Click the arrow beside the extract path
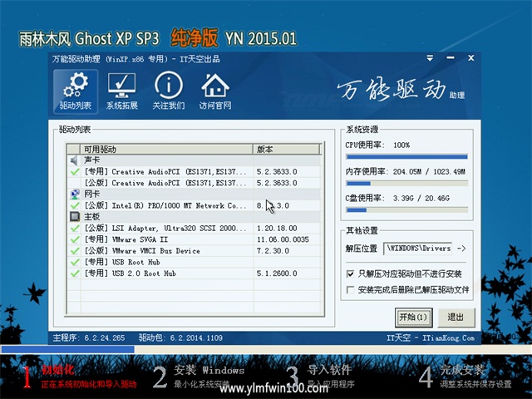 pyautogui.click(x=462, y=248)
